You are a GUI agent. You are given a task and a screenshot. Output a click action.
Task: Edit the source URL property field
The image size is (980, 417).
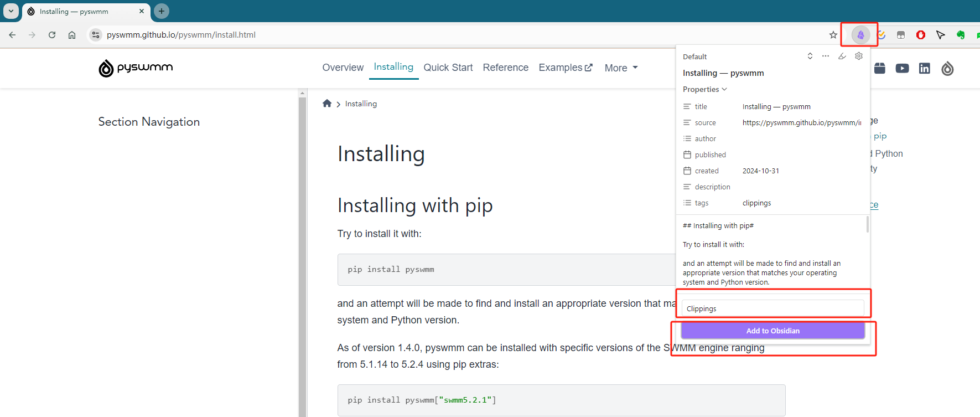pyautogui.click(x=802, y=122)
